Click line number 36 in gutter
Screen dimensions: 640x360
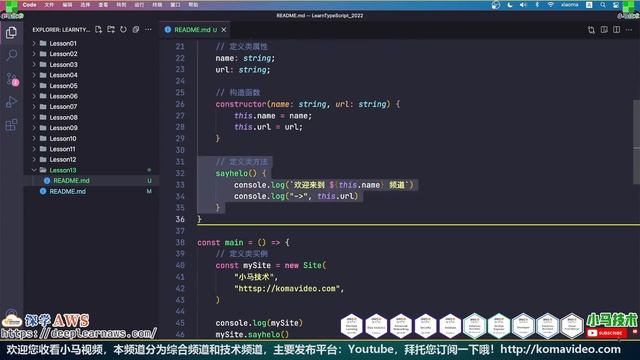click(x=180, y=219)
